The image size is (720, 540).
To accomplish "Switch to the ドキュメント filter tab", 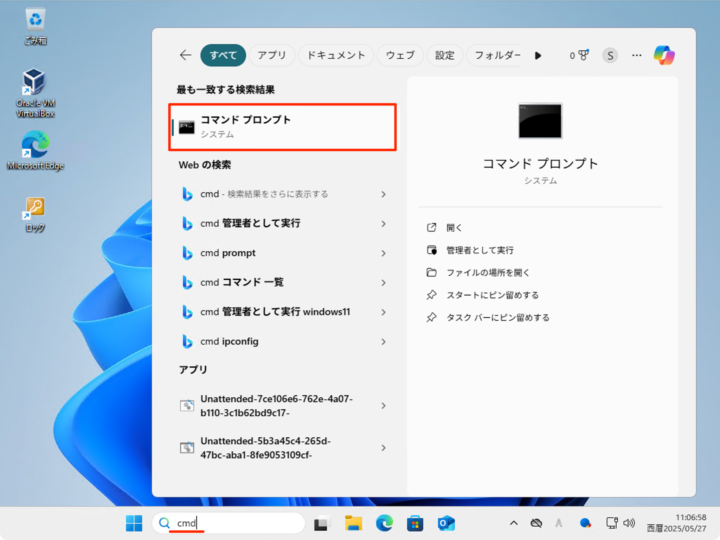I will (x=336, y=55).
